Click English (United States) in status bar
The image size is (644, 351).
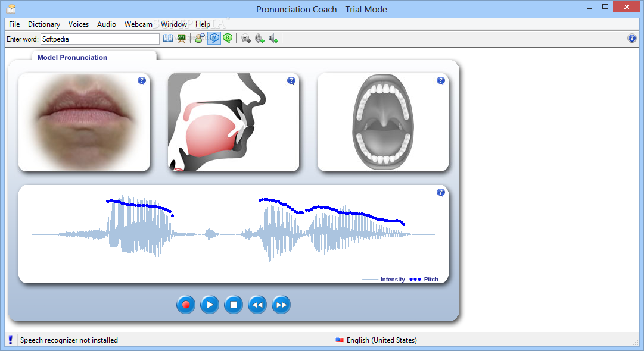coord(381,340)
